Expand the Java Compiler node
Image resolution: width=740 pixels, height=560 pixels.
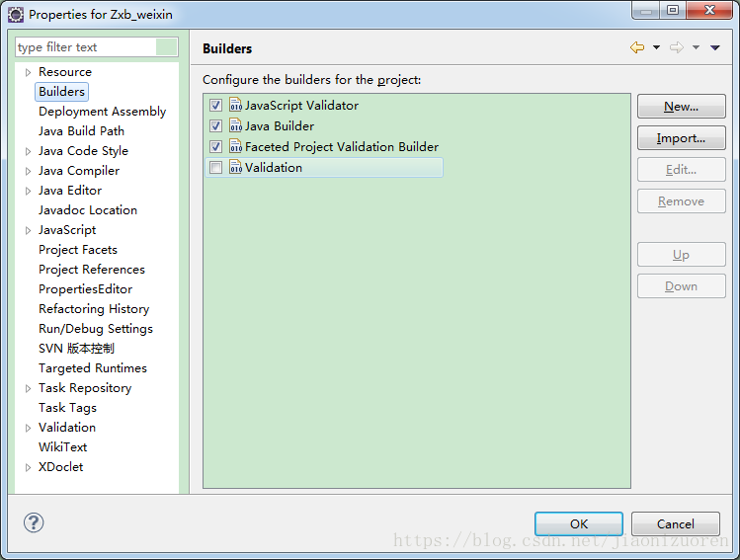[x=28, y=171]
